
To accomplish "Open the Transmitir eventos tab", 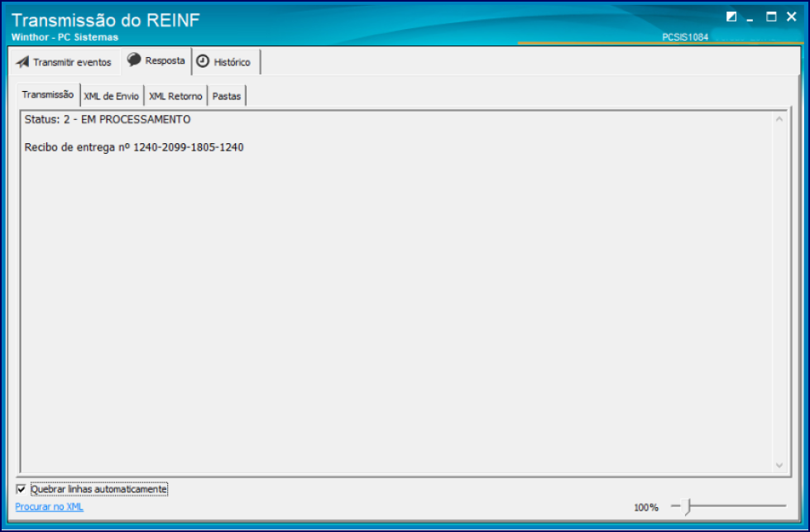I will click(64, 62).
